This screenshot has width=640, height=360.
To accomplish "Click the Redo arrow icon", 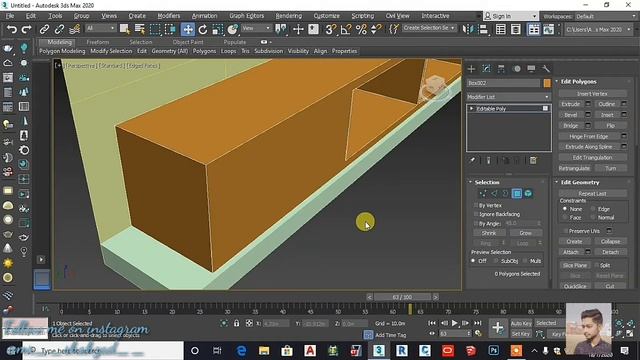I will (x=26, y=29).
